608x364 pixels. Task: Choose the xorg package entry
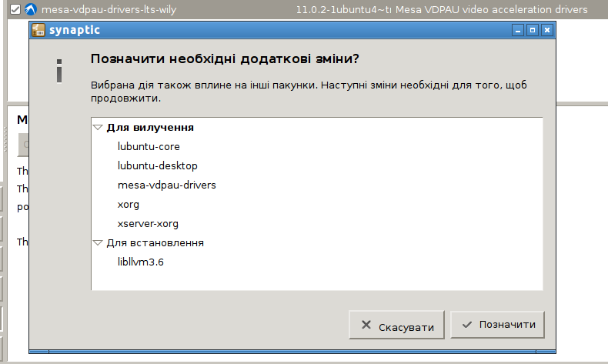(x=129, y=204)
